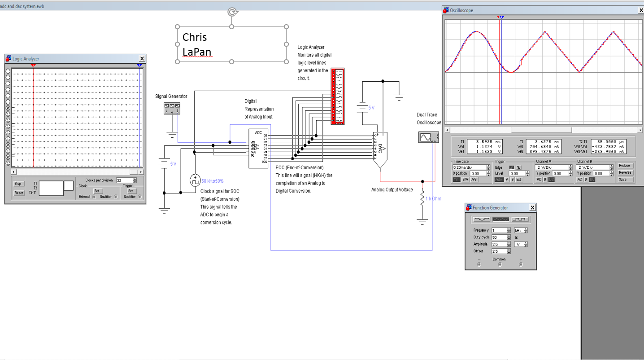Adjust the Clocks per division stepper
The image size is (644, 360).
135,180
